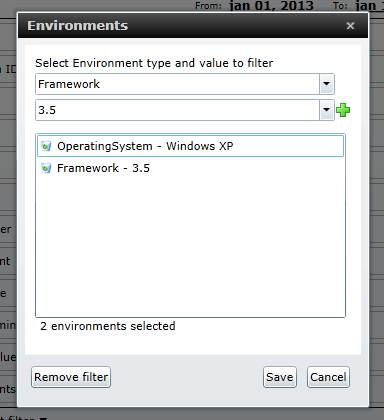Select the OperatingSystem - Windows XP list entry
This screenshot has height=420, width=384.
pyautogui.click(x=190, y=146)
